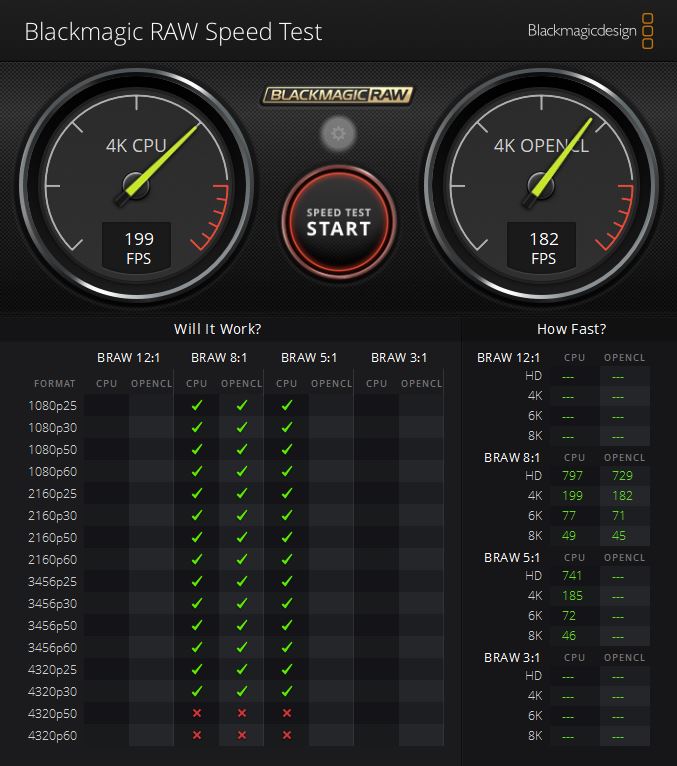Click the BRAW 5:1 8K CPU value 46
677x766 pixels.
[569, 636]
